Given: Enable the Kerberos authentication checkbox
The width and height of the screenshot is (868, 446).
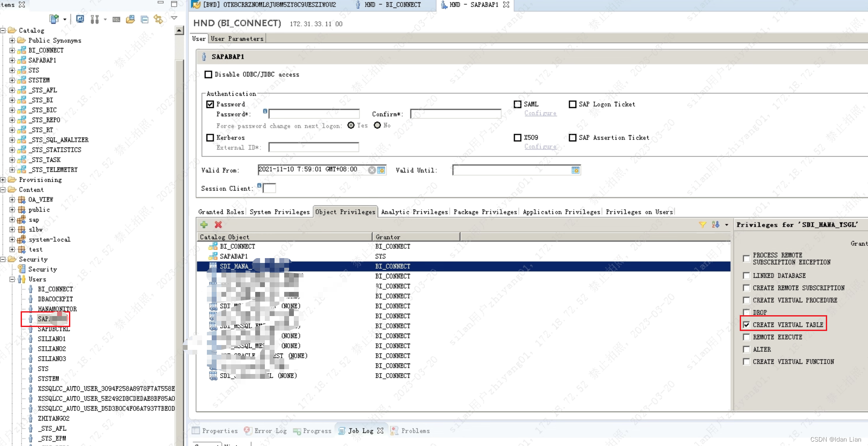Looking at the screenshot, I should [x=210, y=137].
